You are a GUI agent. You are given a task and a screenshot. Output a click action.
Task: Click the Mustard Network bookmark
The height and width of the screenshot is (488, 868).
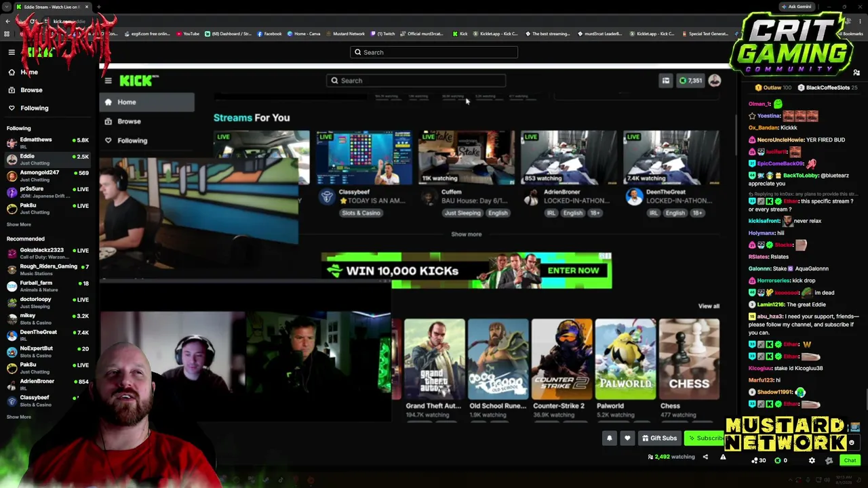click(345, 34)
